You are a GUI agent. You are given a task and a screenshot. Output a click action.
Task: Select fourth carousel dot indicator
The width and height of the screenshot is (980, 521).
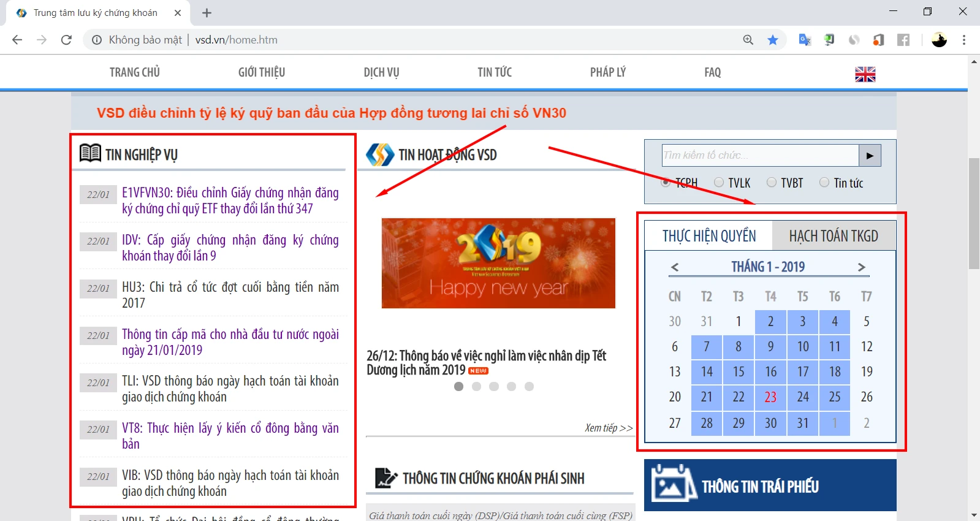click(x=511, y=386)
